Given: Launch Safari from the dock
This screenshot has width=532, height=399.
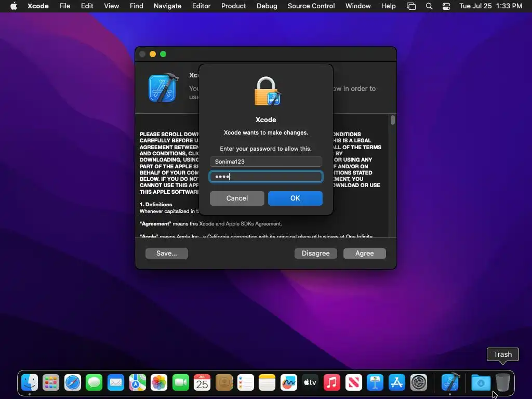Looking at the screenshot, I should point(73,382).
